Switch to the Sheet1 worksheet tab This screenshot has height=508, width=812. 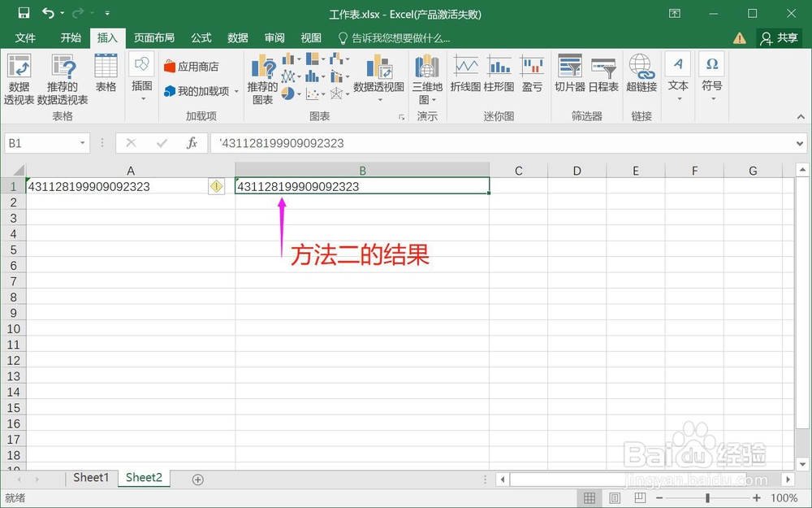91,478
